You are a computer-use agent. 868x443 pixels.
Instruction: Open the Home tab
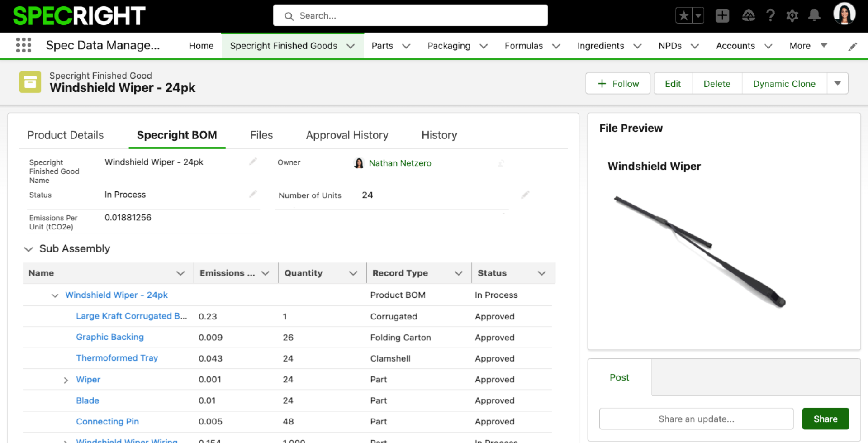point(201,46)
